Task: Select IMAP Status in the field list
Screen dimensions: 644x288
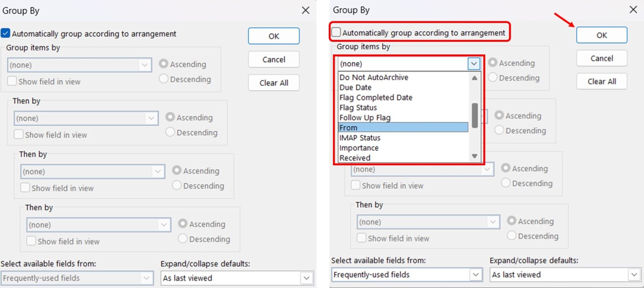Action: coord(403,138)
